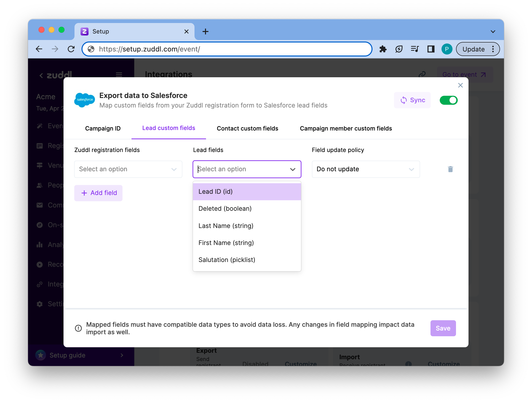The height and width of the screenshot is (403, 532).
Task: Click the Add field button
Action: (x=98, y=193)
